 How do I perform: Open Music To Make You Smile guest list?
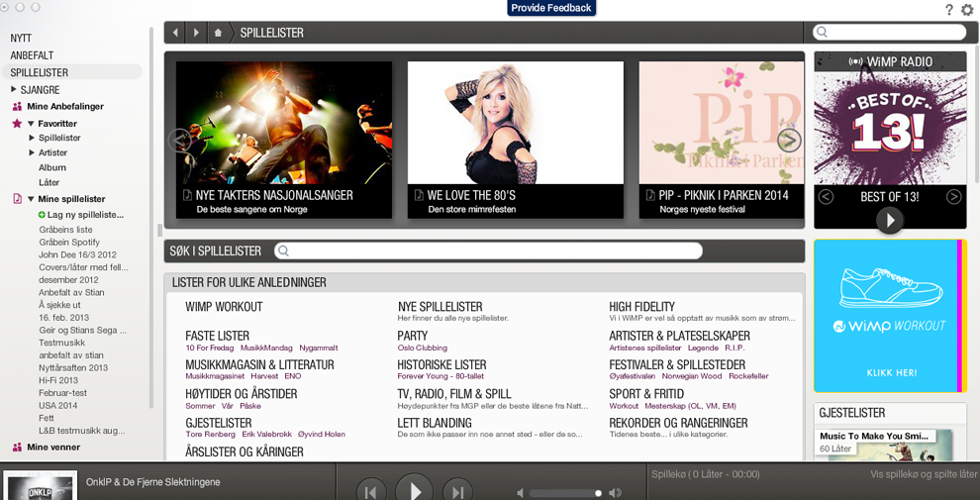coord(874,436)
